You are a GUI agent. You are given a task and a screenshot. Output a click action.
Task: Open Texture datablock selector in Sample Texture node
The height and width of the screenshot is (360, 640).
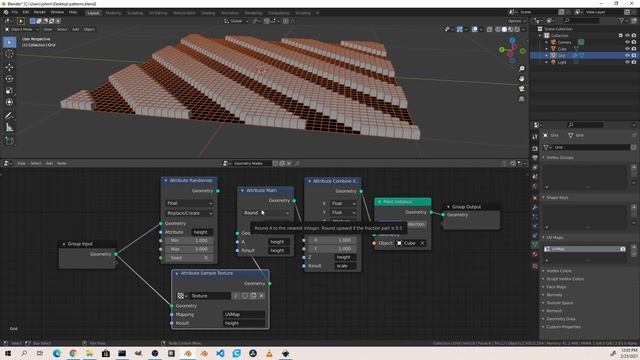[182, 296]
